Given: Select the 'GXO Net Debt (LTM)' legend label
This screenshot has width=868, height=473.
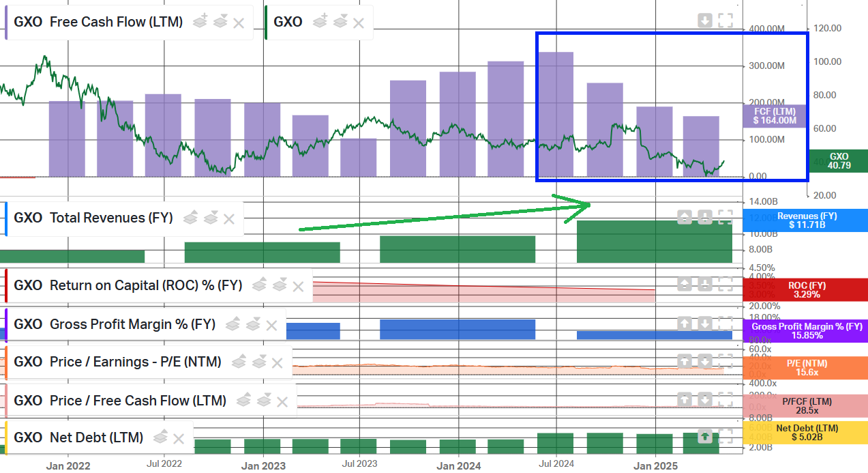Looking at the screenshot, I should coord(78,438).
